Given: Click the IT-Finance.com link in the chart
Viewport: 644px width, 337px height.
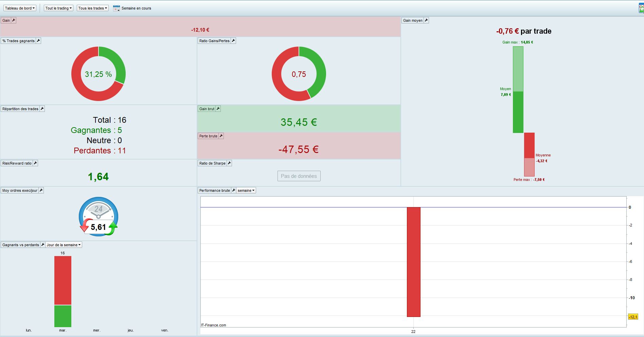Looking at the screenshot, I should tap(214, 325).
